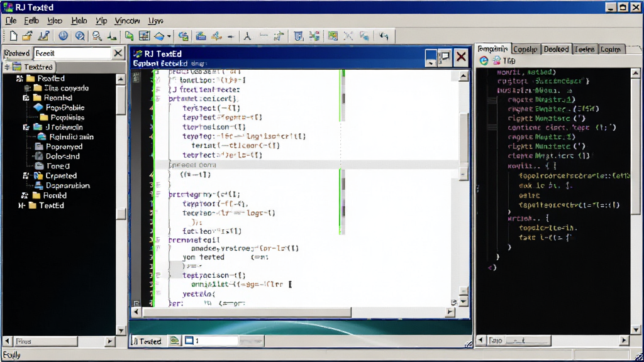Click the round blue magnifier toolbar icon
Image resolution: width=644 pixels, height=362 pixels.
[80, 36]
